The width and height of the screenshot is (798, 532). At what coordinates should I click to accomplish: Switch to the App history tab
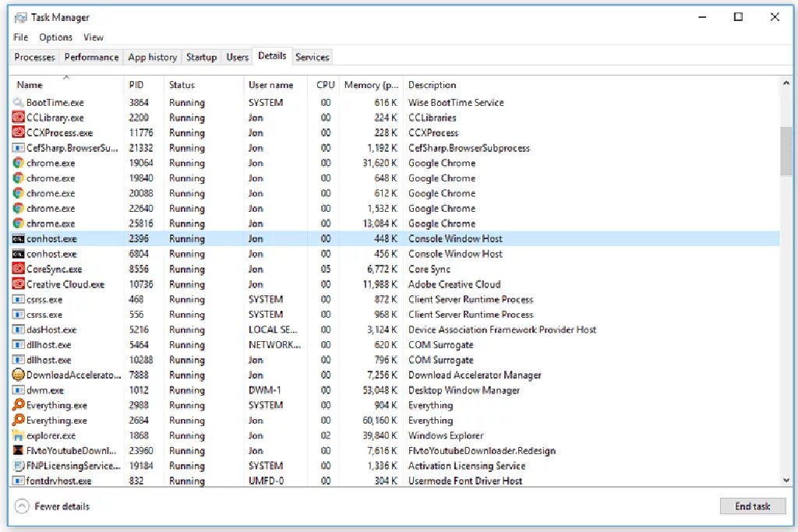pos(153,57)
